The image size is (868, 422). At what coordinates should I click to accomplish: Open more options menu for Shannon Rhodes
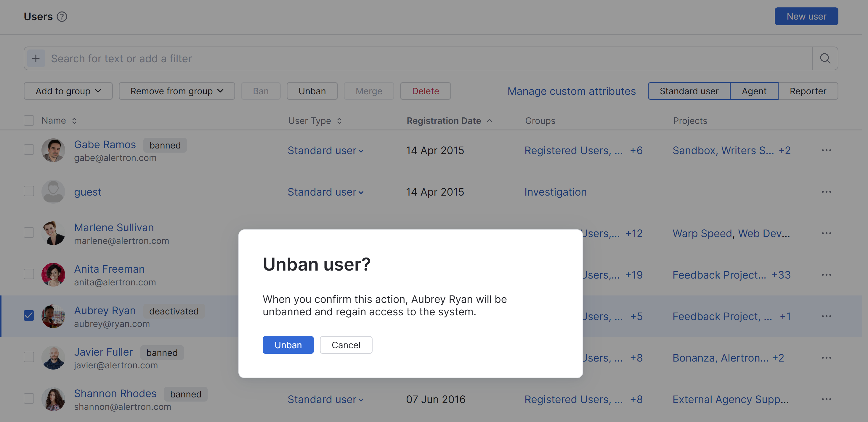coord(826,399)
